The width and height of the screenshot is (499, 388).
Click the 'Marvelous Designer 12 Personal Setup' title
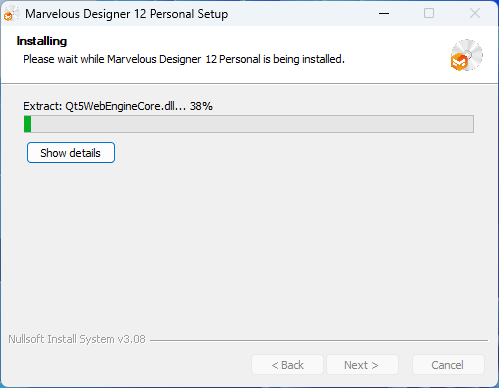coord(127,14)
